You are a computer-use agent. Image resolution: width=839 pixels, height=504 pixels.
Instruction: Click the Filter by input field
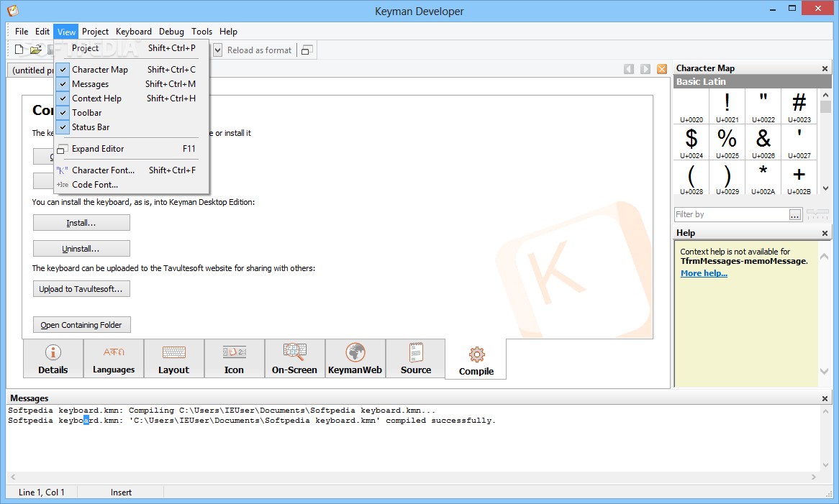click(x=732, y=214)
